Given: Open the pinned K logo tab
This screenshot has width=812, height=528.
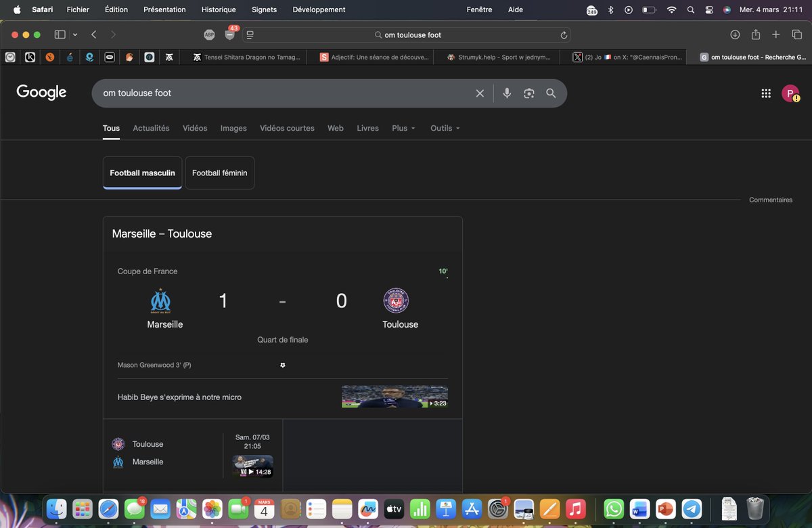Looking at the screenshot, I should (x=30, y=58).
